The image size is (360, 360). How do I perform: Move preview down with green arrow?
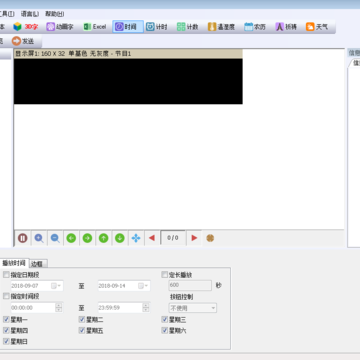(x=120, y=238)
